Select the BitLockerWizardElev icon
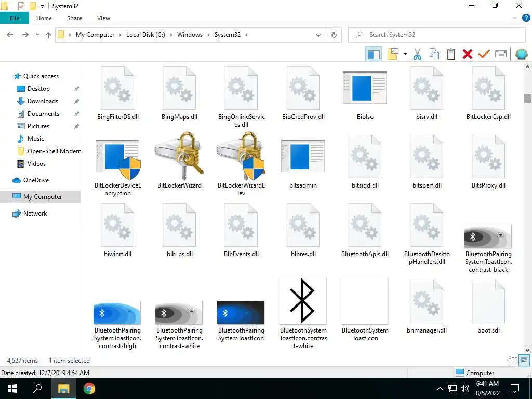Viewport: 532px width, 399px height. (x=241, y=156)
